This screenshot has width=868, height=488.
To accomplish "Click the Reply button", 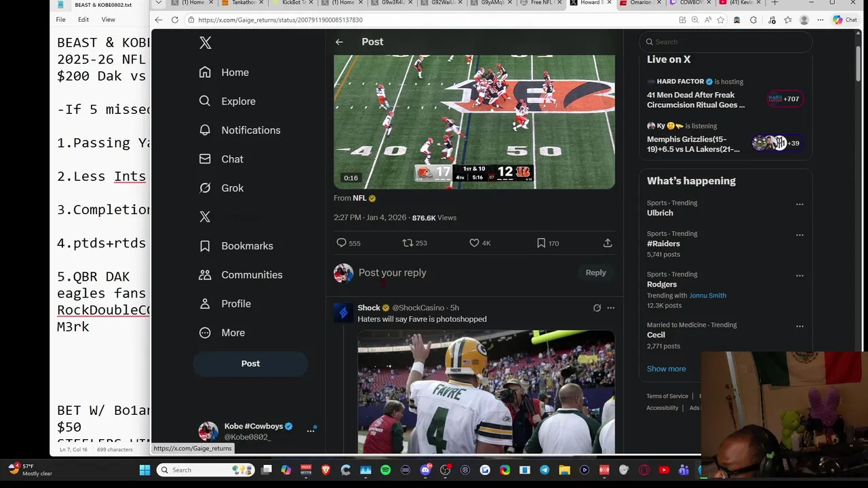I will (595, 272).
